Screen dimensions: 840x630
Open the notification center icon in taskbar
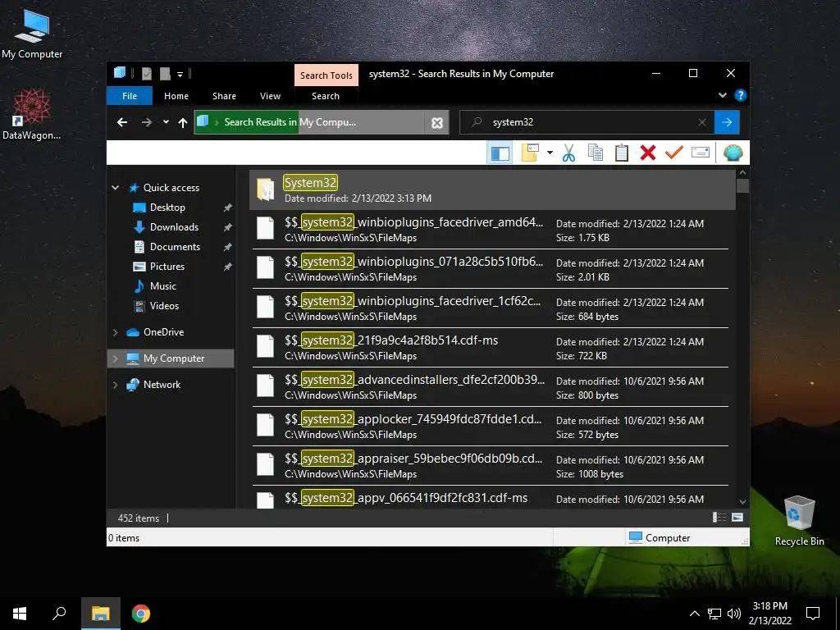pos(813,614)
